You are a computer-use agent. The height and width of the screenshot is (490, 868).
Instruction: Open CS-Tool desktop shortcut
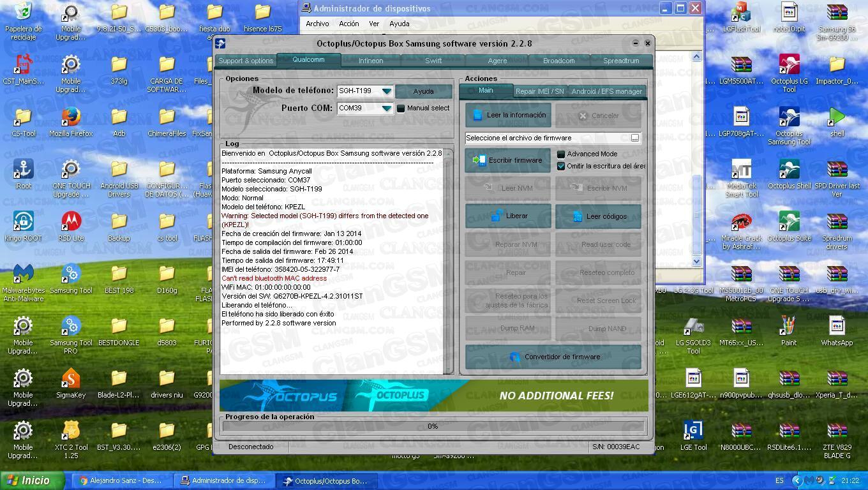pos(23,122)
